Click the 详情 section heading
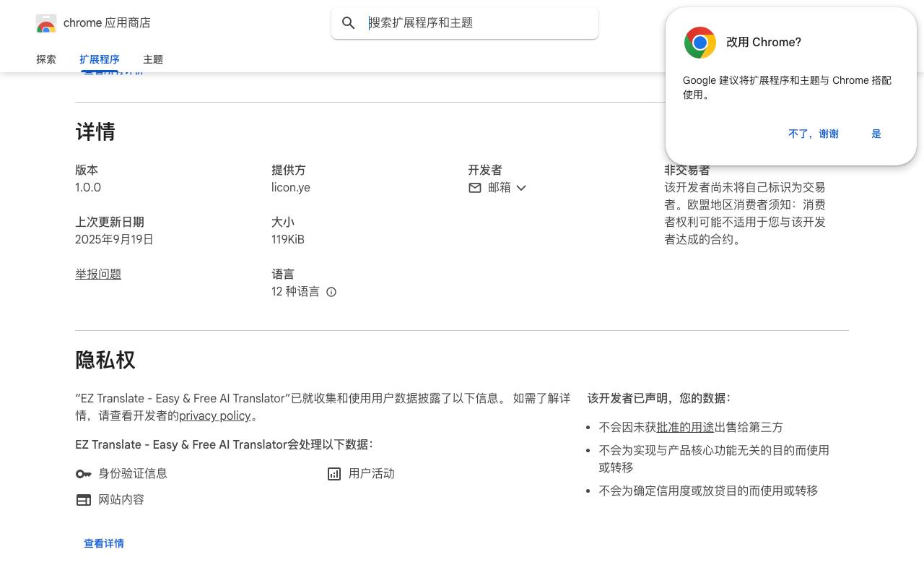The width and height of the screenshot is (924, 578). click(x=95, y=132)
